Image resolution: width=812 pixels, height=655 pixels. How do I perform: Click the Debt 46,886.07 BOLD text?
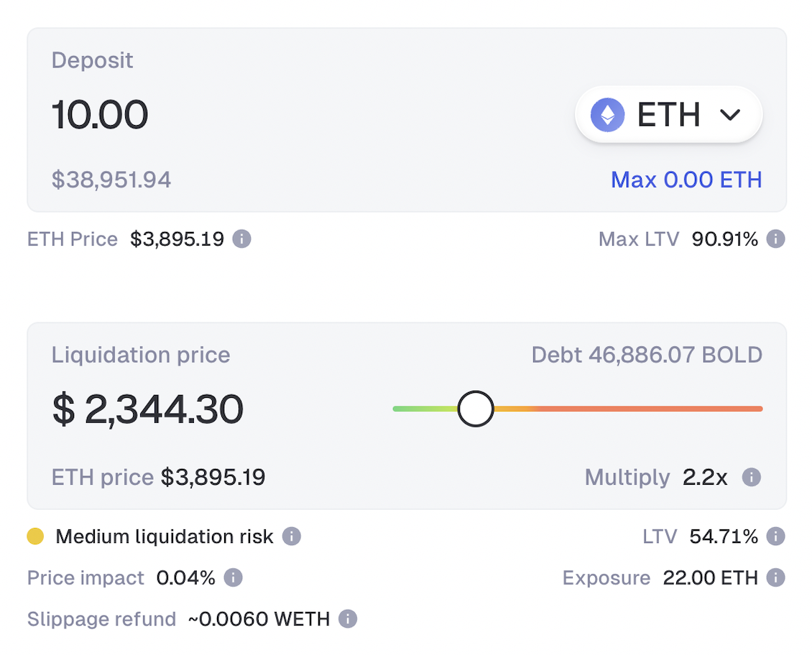[x=647, y=355]
